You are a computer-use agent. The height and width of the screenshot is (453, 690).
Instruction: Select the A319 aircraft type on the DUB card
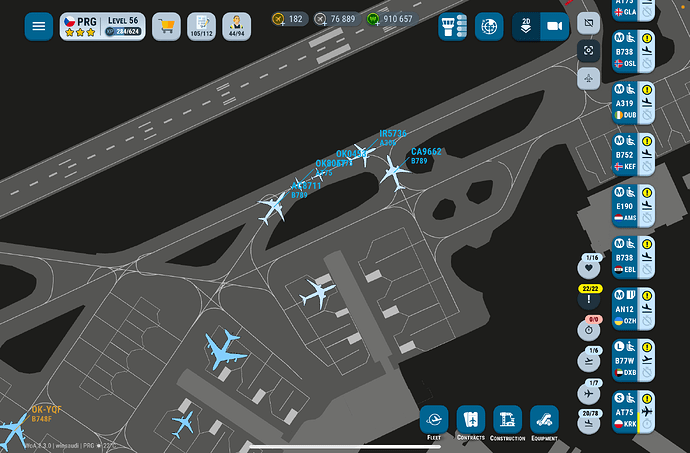[x=624, y=103]
